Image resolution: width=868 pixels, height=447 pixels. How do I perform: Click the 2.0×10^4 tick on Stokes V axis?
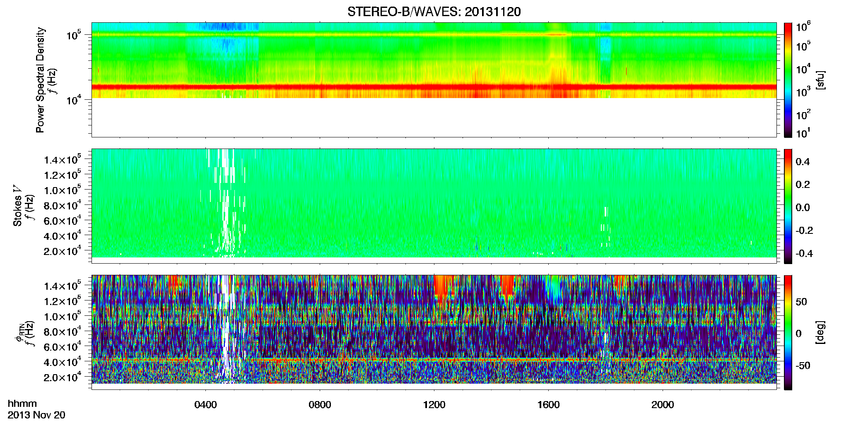[x=63, y=251]
